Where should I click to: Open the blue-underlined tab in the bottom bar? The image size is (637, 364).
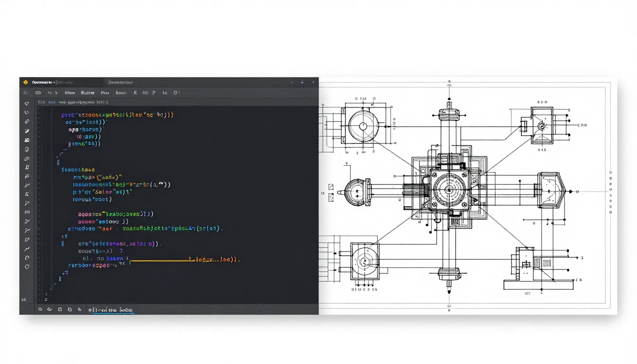click(x=112, y=310)
